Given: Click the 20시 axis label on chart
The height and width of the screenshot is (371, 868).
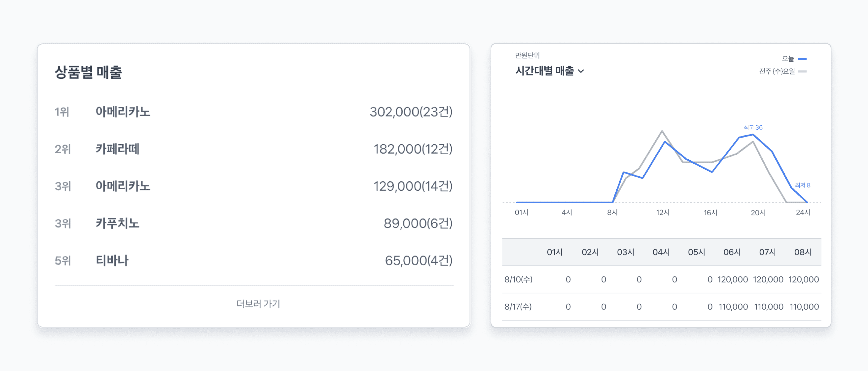Looking at the screenshot, I should pos(758,212).
